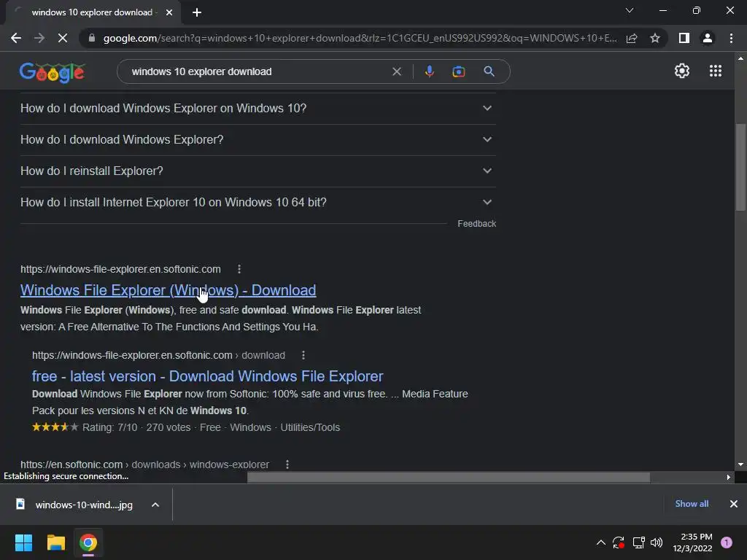
Task: View site information via the lock icon
Action: pyautogui.click(x=92, y=38)
